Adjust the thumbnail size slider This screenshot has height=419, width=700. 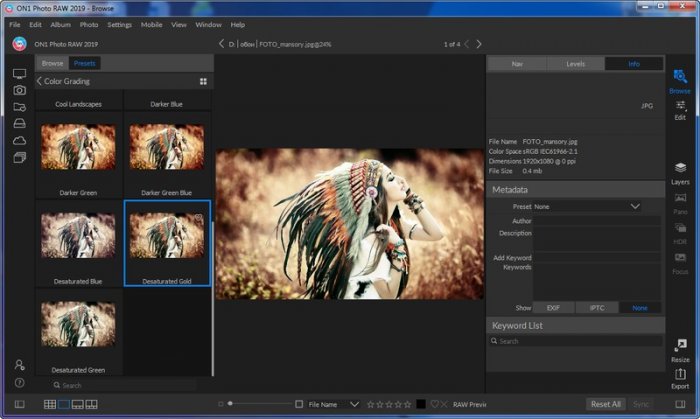point(230,404)
